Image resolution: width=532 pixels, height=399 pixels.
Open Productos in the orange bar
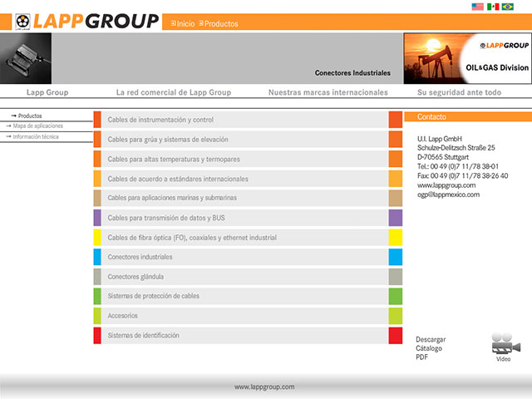coord(218,23)
